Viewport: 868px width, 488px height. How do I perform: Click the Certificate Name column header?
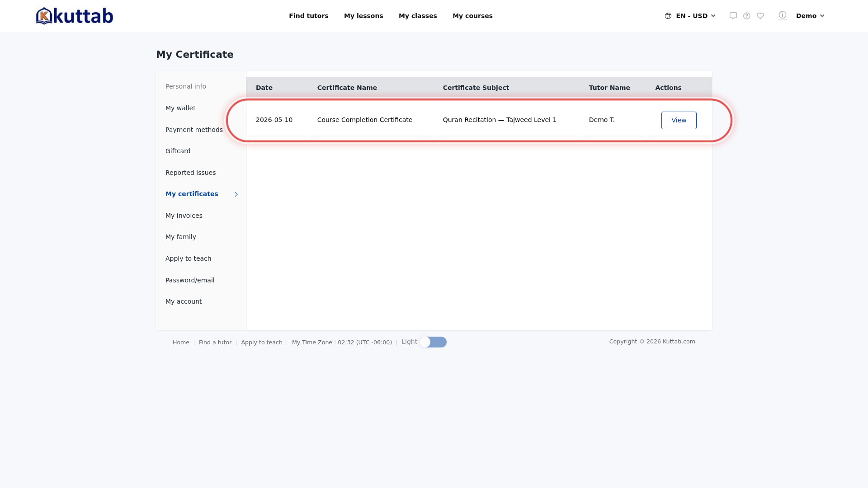347,88
